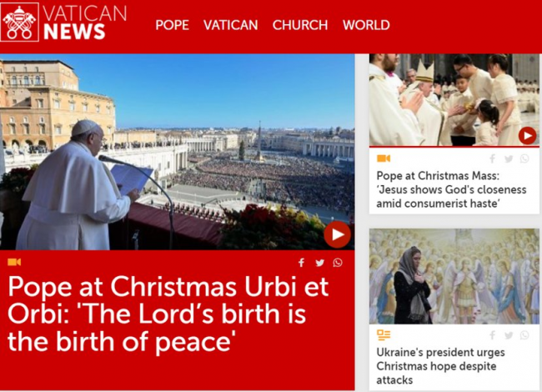Share Urbi et Orbi story on Facebook
Screen dimensions: 542x392
click(301, 263)
